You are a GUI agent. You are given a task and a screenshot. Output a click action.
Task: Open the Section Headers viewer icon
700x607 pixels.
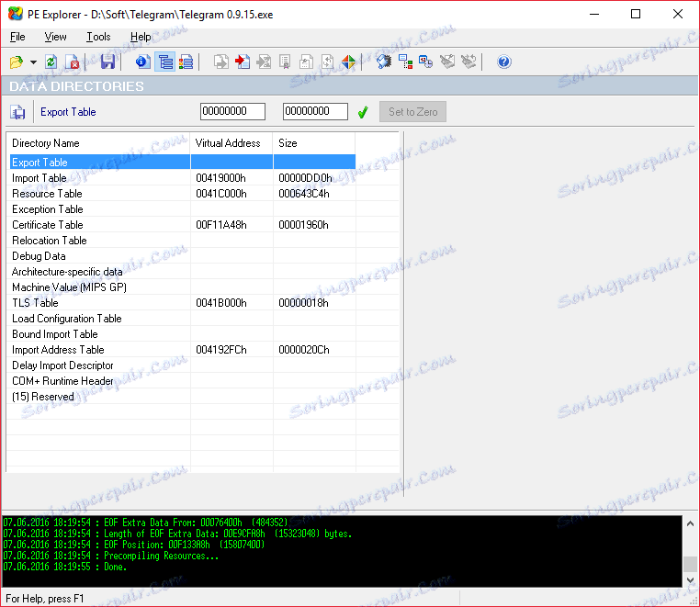tap(186, 62)
